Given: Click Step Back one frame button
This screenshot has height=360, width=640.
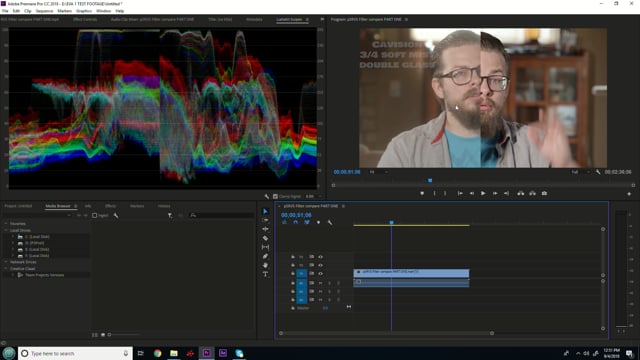Looking at the screenshot, I should 471,193.
